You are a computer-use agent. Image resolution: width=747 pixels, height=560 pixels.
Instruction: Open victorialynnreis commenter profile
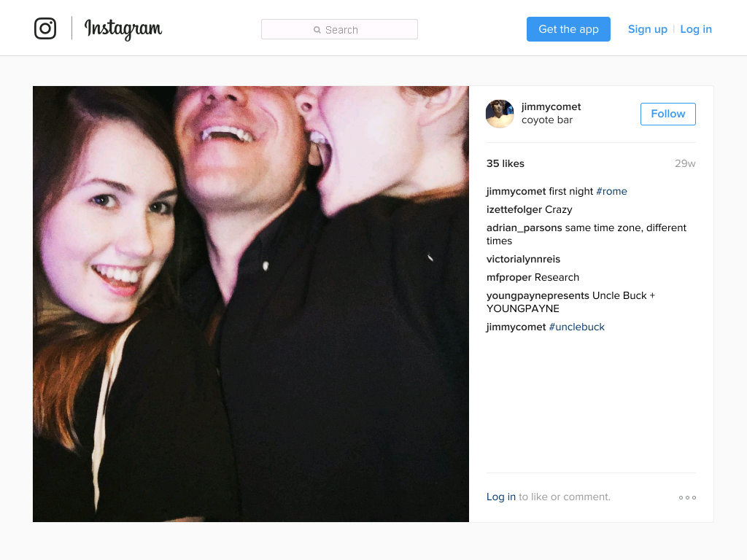coord(523,259)
